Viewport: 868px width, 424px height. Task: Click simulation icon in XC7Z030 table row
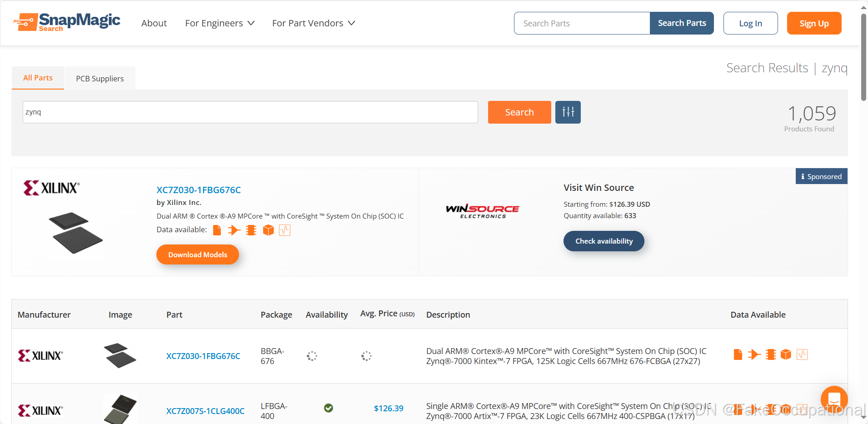(x=802, y=354)
